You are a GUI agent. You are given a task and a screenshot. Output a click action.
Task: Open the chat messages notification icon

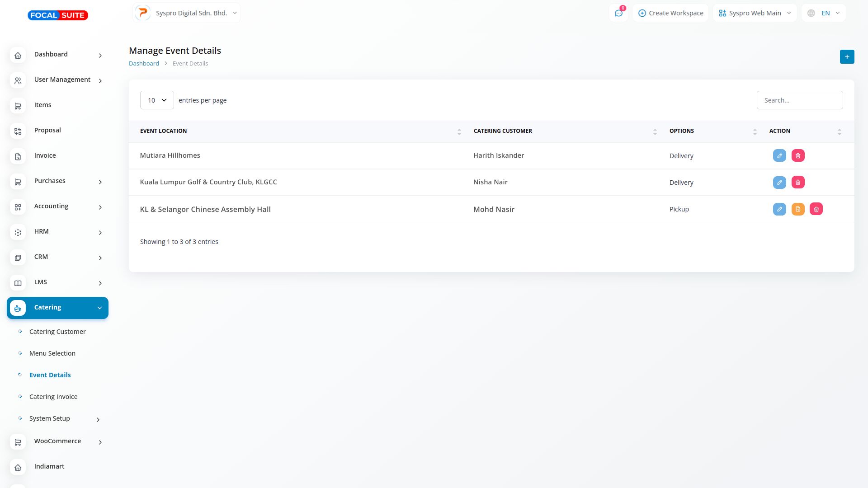tap(618, 13)
